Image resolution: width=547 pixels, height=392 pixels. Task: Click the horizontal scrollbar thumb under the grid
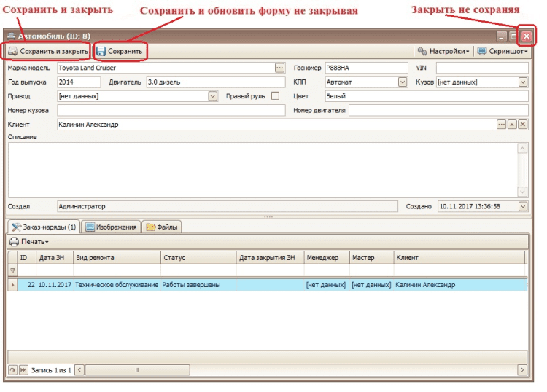pos(137,370)
